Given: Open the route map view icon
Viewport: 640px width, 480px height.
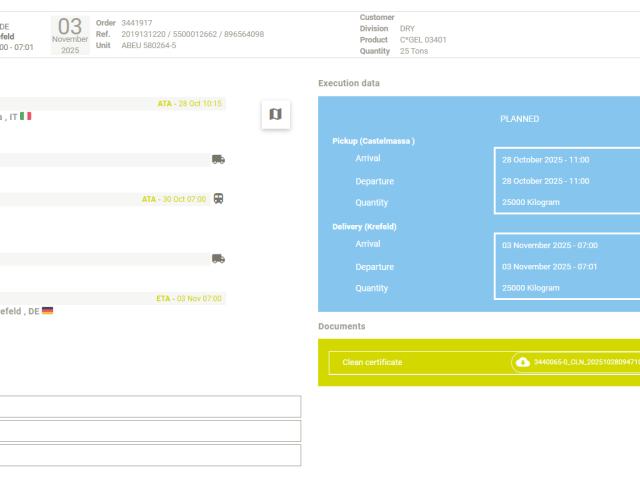Looking at the screenshot, I should tap(276, 115).
